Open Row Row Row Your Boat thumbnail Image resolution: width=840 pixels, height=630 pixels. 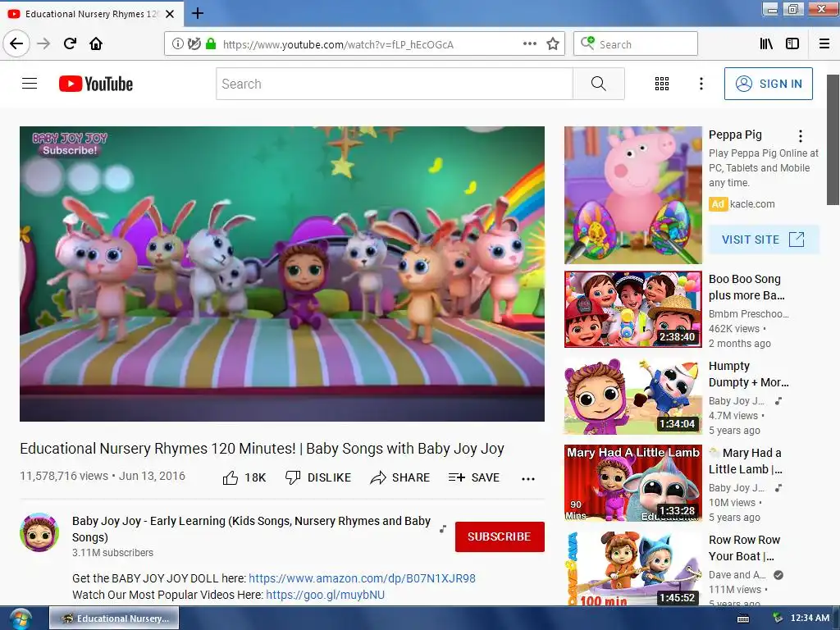tap(632, 569)
